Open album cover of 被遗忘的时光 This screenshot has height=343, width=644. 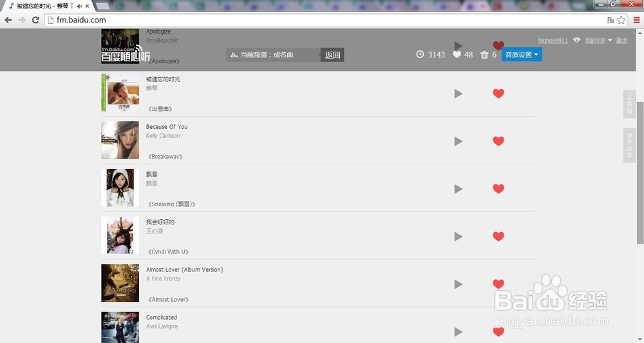(x=120, y=93)
